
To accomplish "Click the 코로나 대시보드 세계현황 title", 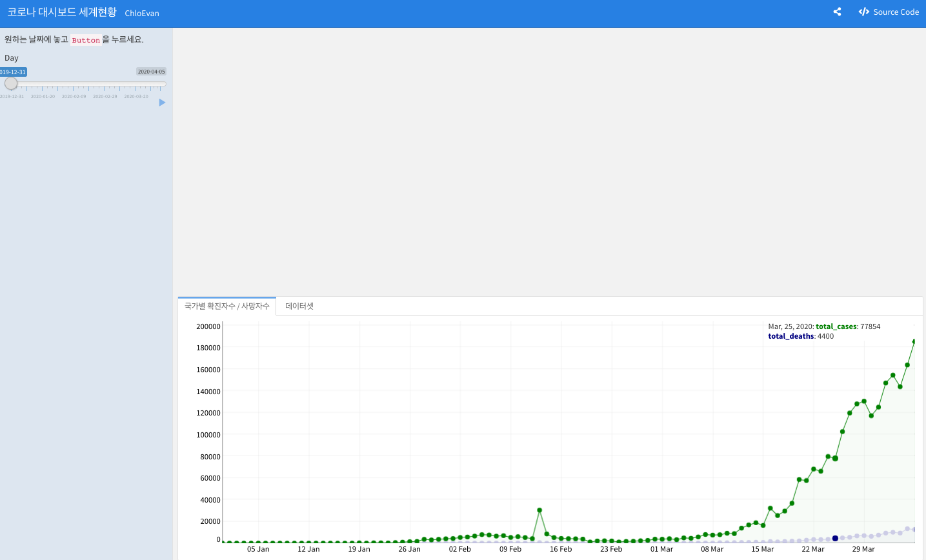I will pos(62,12).
